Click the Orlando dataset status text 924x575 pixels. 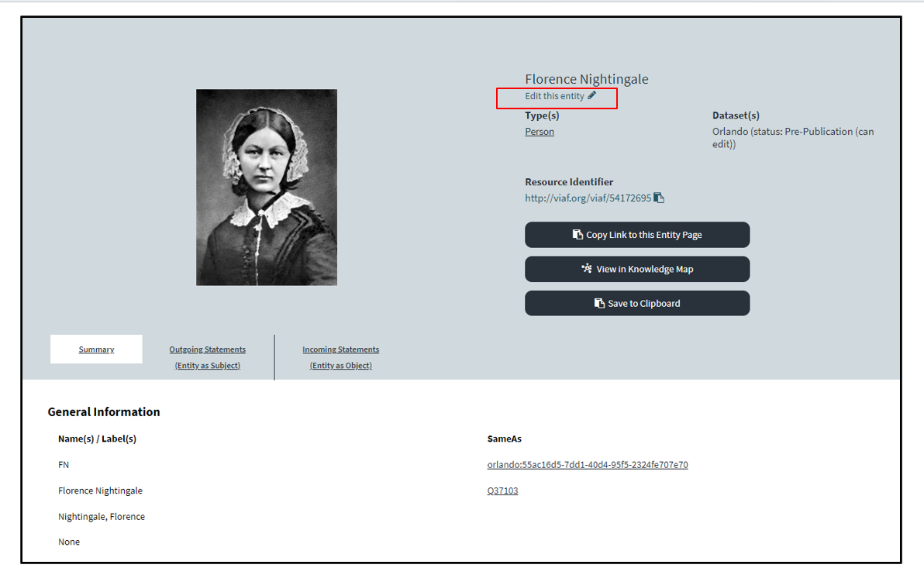point(792,138)
